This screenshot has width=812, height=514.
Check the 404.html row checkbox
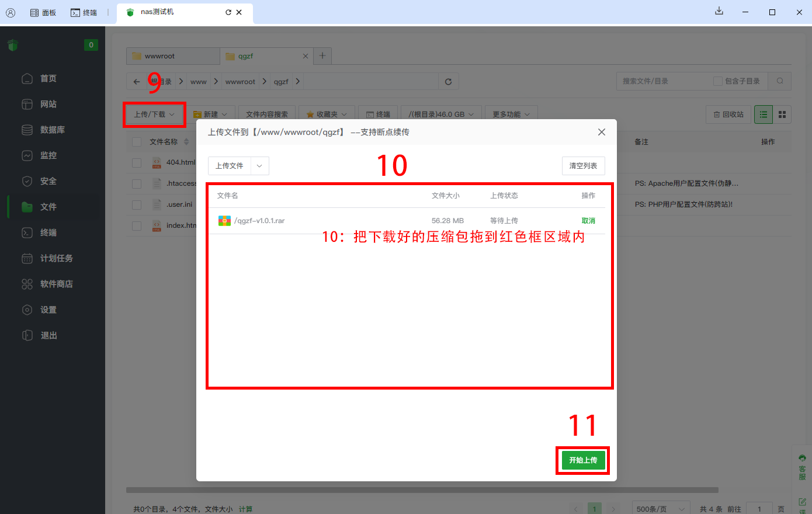tap(137, 163)
